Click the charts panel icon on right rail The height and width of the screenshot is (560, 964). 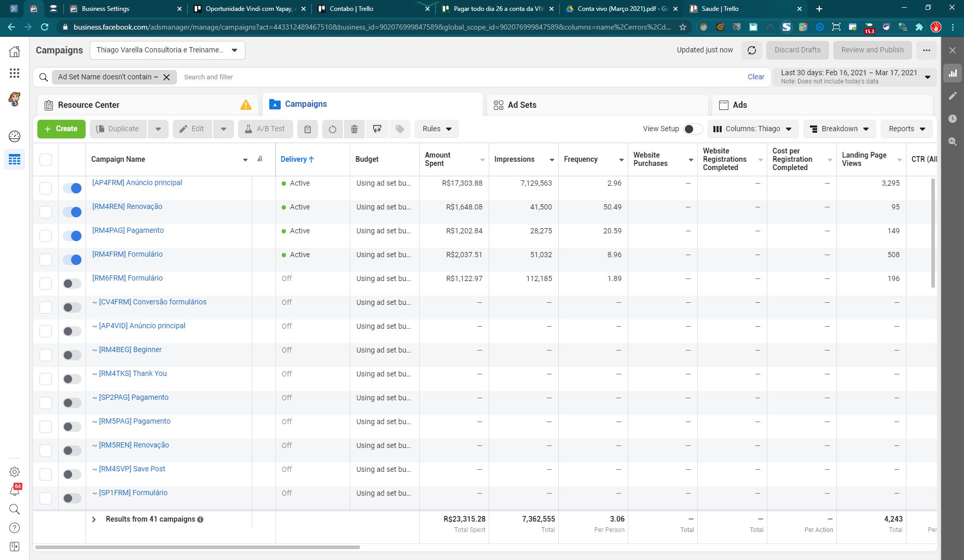[x=953, y=73]
